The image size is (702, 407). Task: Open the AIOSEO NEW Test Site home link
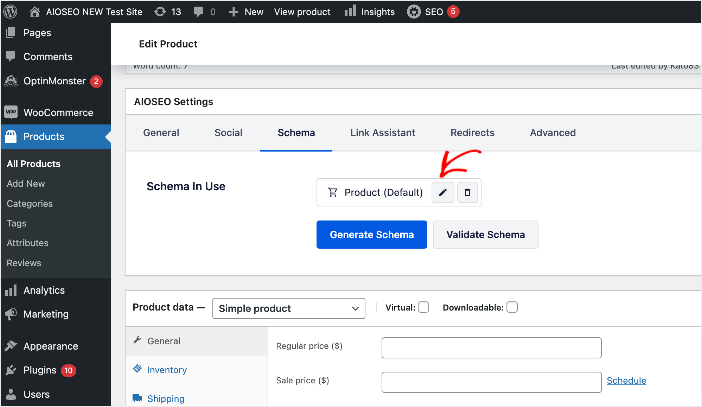point(86,12)
